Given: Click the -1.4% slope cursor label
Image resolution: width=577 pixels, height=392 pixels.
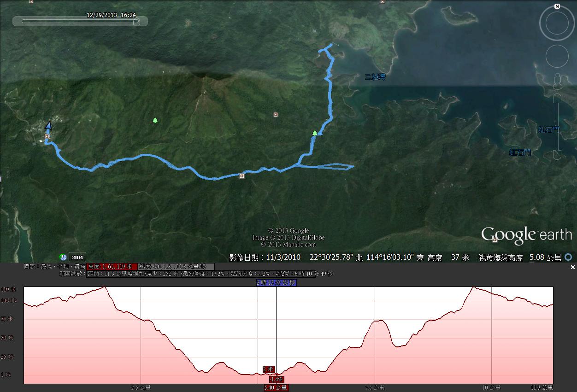Looking at the screenshot, I should point(276,380).
